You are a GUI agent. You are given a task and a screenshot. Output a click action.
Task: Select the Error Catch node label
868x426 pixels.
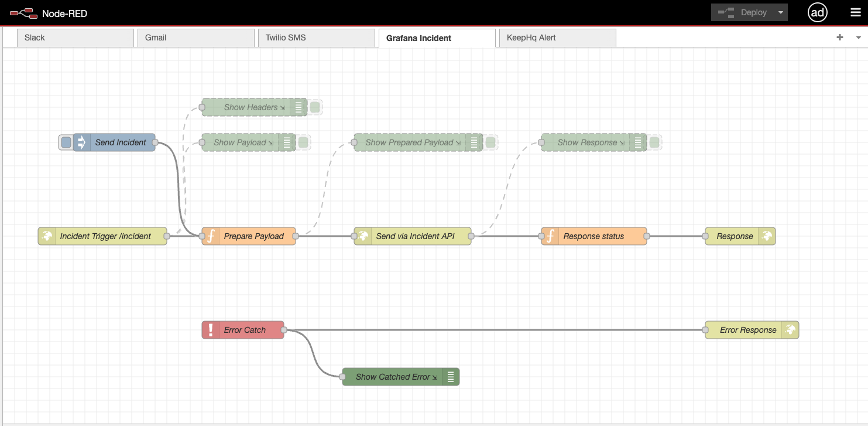click(x=245, y=330)
